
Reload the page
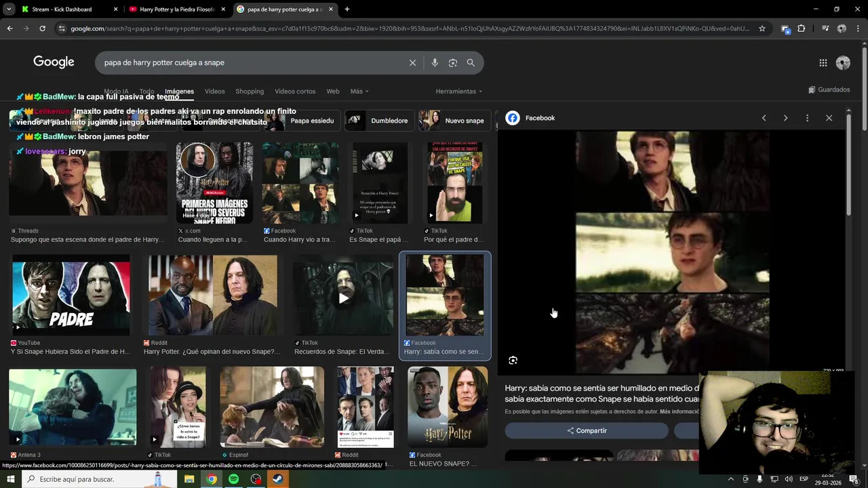(42, 28)
